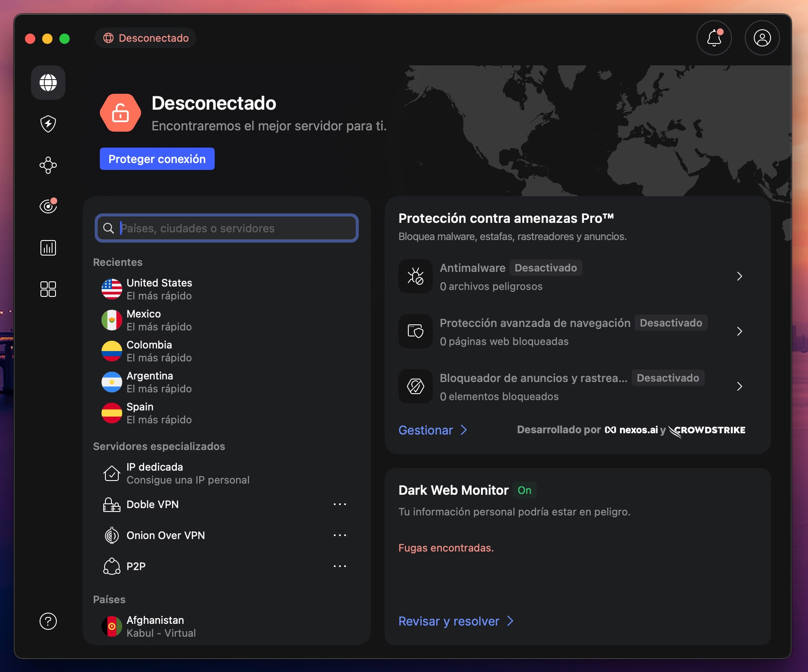Click the ad and tracker blocker icon
The image size is (808, 672).
click(x=416, y=386)
